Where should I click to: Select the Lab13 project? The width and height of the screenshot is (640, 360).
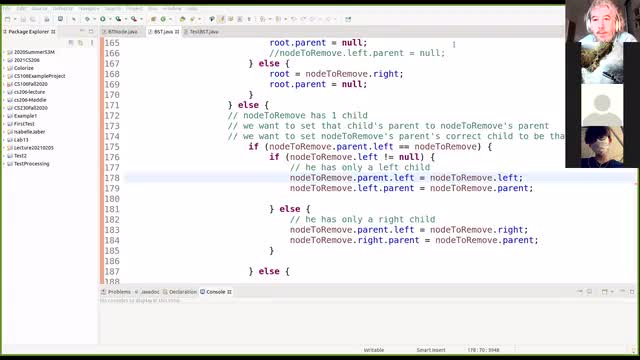[x=21, y=140]
